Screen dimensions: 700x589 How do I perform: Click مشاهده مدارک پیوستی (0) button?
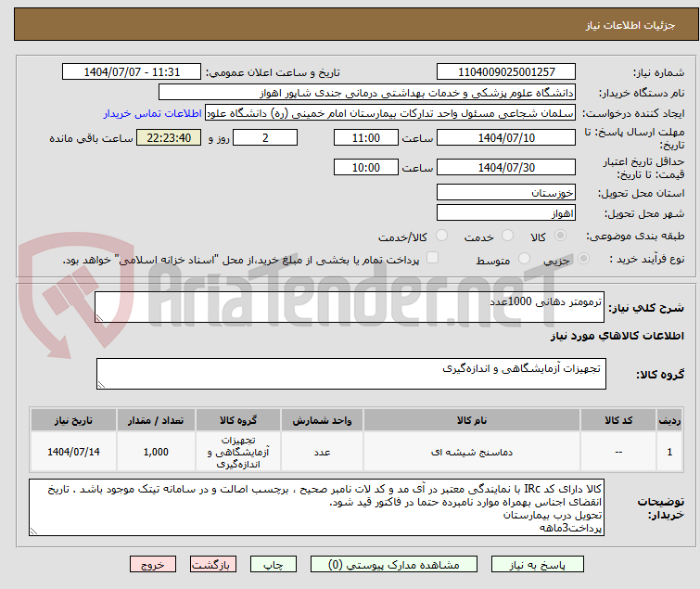[x=394, y=565]
